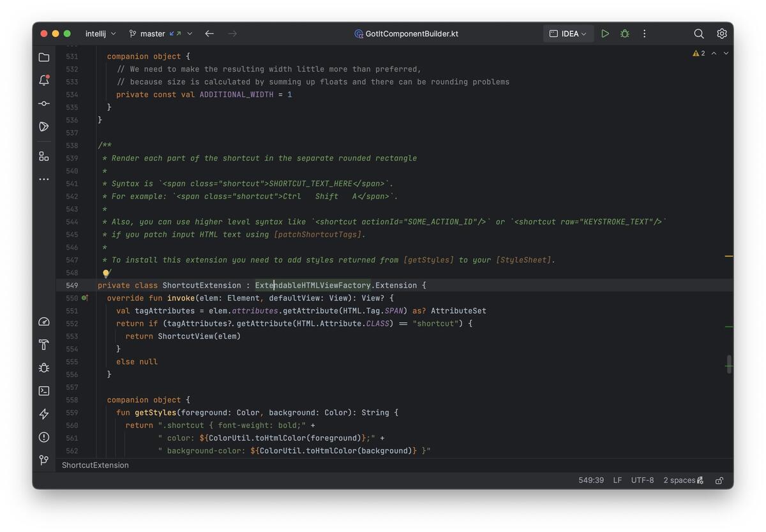The image size is (766, 532).
Task: Click the override gutter marker on line 550
Action: coord(84,298)
